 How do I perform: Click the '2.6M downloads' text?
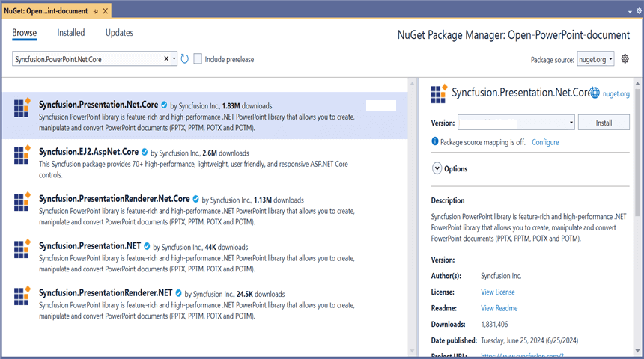click(x=226, y=153)
